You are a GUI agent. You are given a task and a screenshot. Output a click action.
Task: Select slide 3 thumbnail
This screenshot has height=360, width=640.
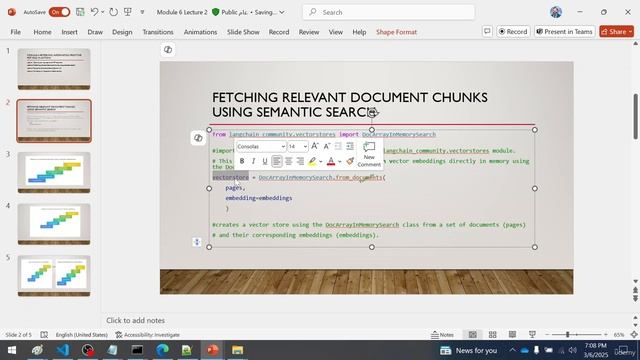coord(54,172)
